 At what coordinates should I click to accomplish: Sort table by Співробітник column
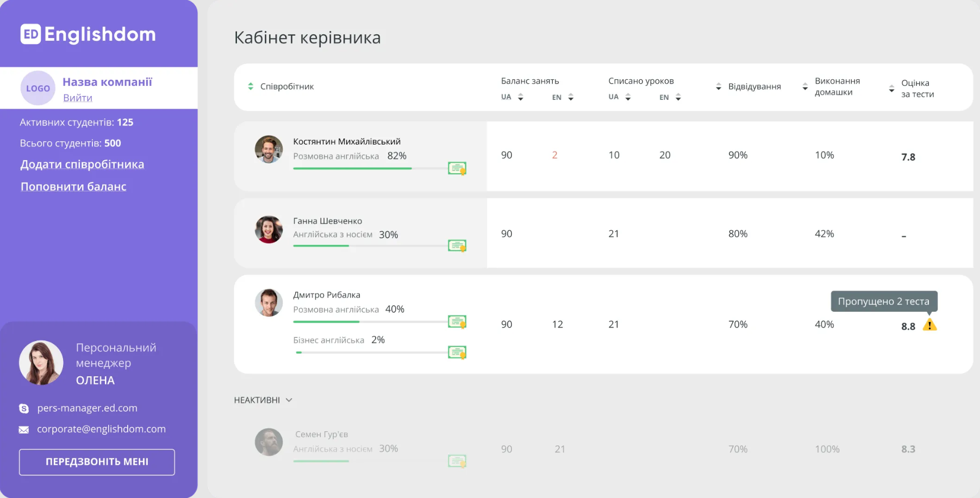pyautogui.click(x=251, y=86)
